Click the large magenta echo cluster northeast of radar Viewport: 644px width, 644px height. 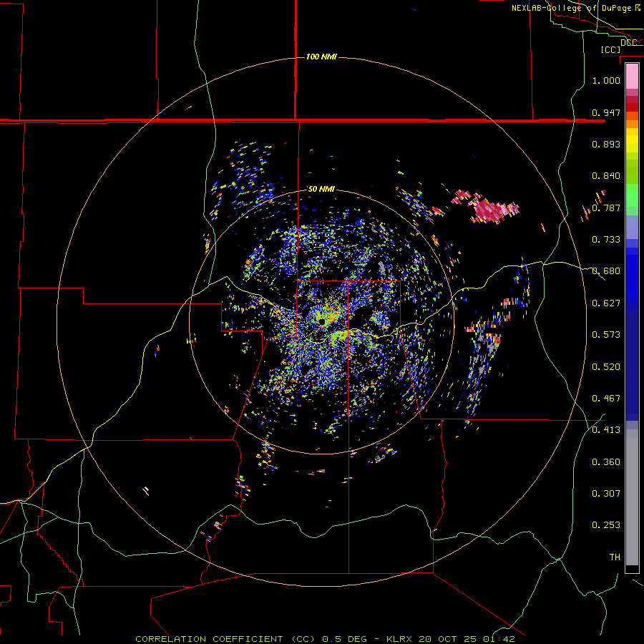coord(493,210)
